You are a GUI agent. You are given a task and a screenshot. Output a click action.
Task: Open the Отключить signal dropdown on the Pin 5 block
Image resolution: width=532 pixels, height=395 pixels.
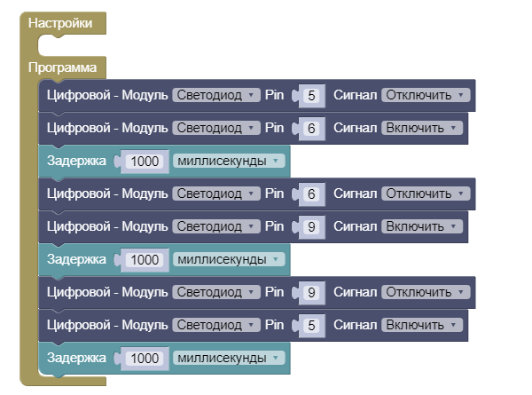coord(424,95)
